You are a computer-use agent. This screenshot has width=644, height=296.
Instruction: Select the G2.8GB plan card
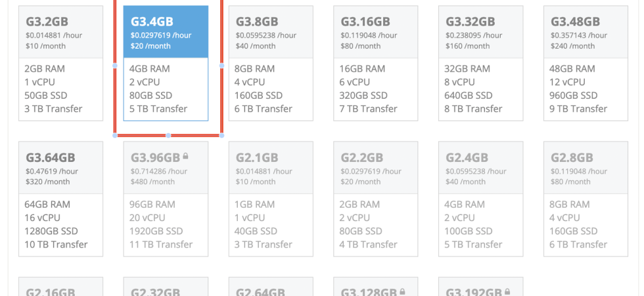[x=586, y=199]
